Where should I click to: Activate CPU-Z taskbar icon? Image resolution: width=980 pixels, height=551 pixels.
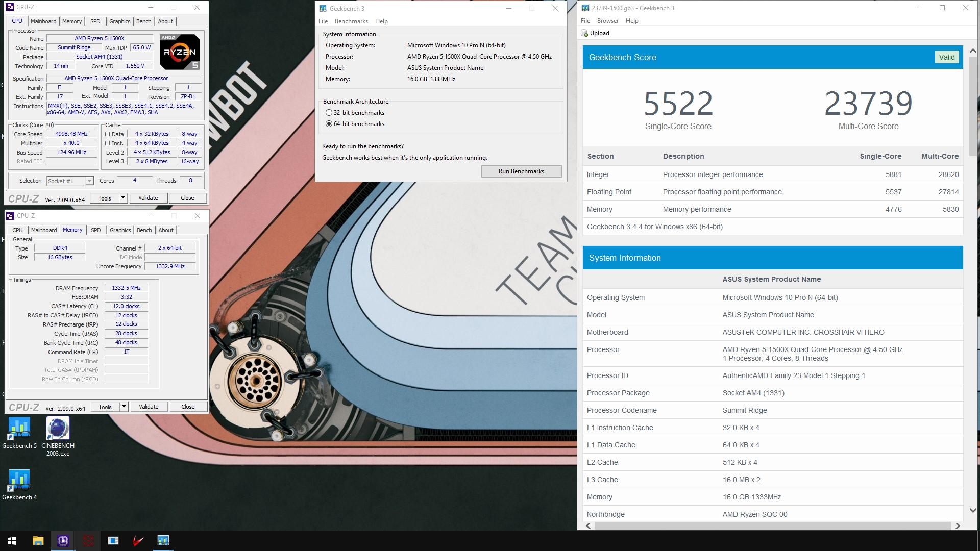pyautogui.click(x=63, y=540)
